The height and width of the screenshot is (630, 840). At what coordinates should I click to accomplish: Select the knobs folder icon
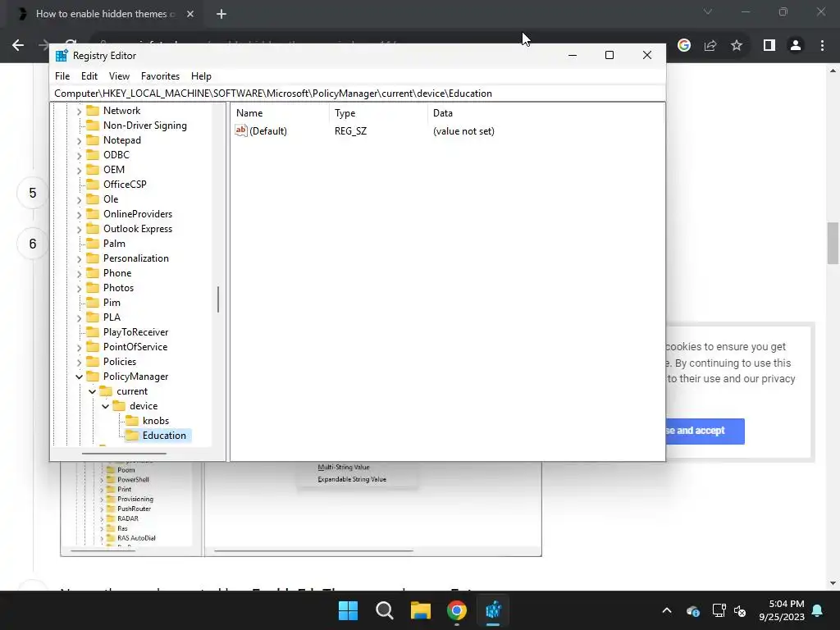[x=132, y=421]
